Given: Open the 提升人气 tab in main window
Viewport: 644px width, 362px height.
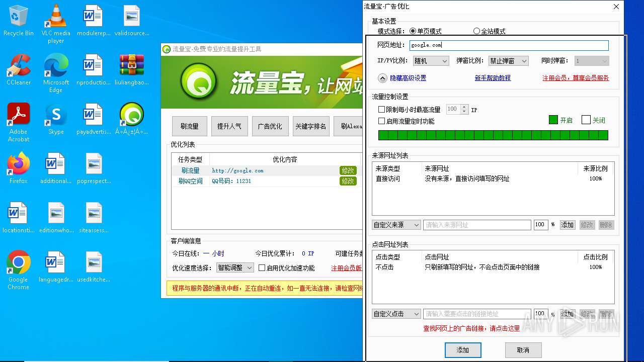Looking at the screenshot, I should click(x=229, y=126).
